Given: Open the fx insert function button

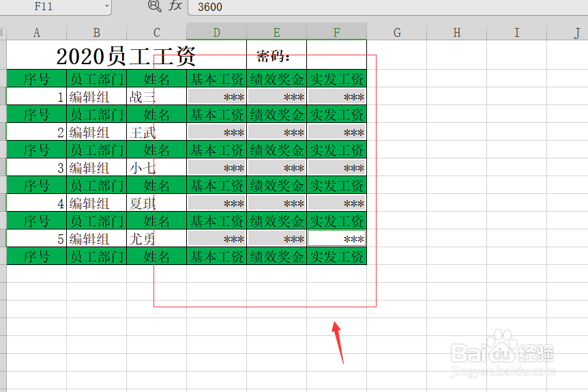Looking at the screenshot, I should [175, 6].
